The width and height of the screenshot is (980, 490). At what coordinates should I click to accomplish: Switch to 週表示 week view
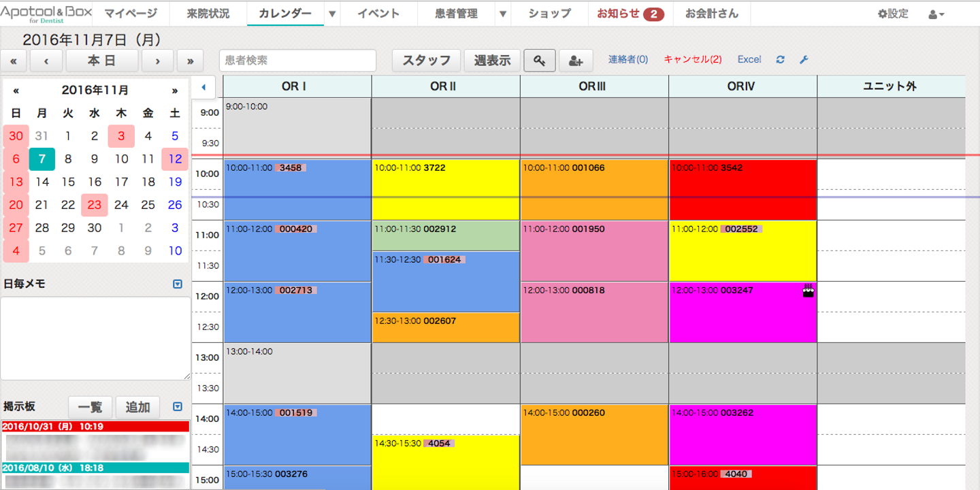(492, 61)
